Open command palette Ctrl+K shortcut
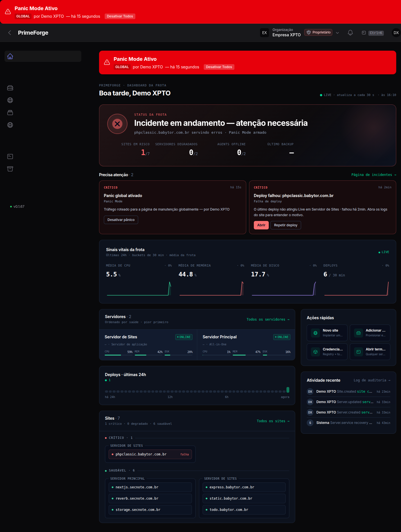401x532 pixels. pyautogui.click(x=373, y=33)
